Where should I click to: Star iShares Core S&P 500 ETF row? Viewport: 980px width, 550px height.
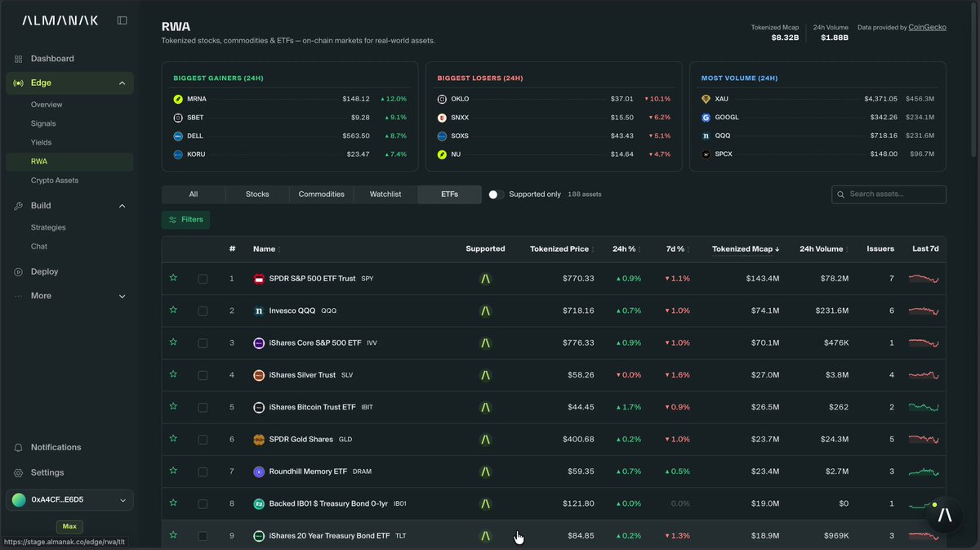[173, 342]
